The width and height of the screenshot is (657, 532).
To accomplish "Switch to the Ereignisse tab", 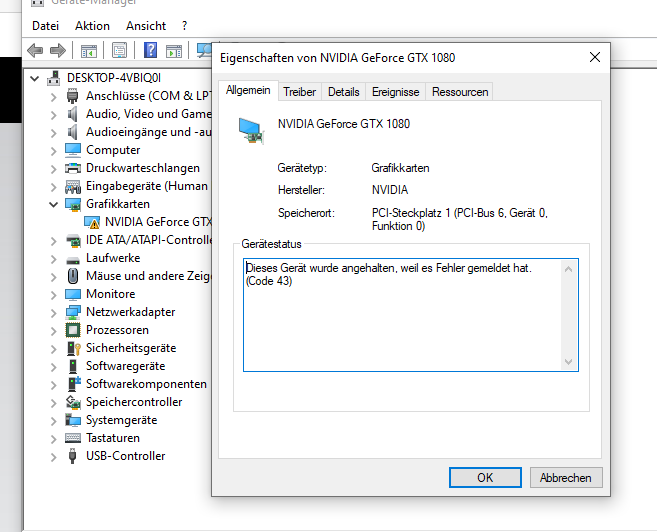I will 396,92.
